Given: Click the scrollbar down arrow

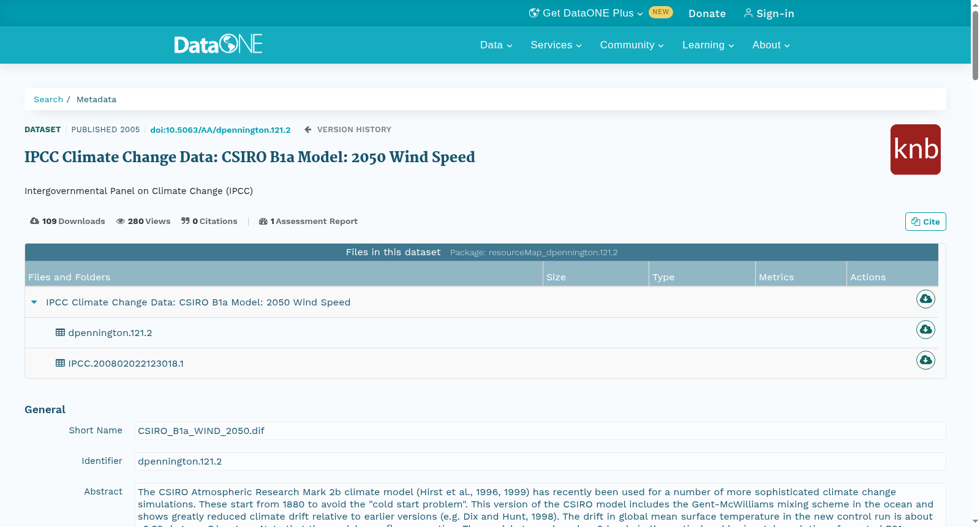Looking at the screenshot, I should click(975, 521).
